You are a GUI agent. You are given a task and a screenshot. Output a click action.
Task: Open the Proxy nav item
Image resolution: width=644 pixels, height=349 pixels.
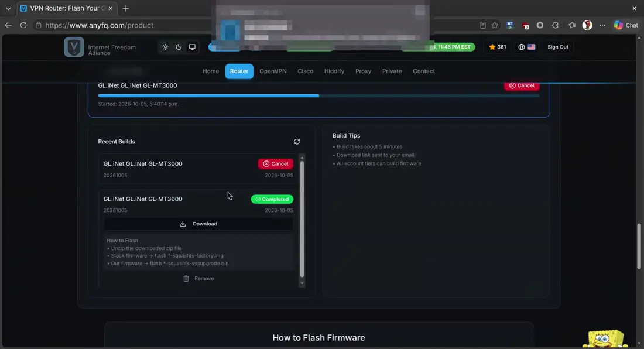[x=363, y=71]
